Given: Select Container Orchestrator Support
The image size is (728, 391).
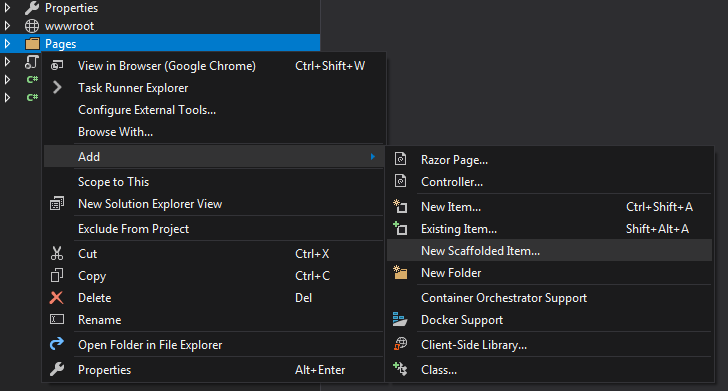Looking at the screenshot, I should [549, 298].
